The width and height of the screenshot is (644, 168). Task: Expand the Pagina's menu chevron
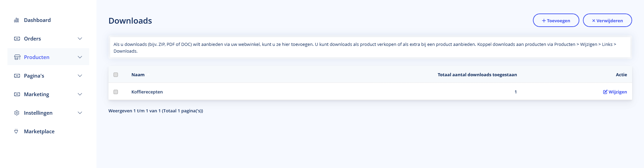(x=80, y=76)
